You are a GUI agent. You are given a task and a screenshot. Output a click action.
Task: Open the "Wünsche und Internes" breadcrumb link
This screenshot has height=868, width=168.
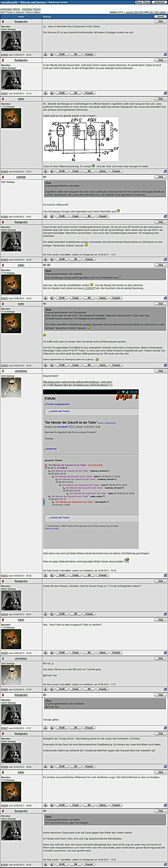(x=33, y=2)
